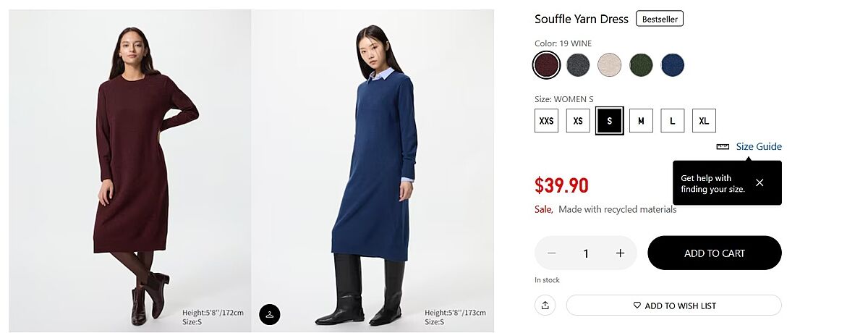868x333 pixels.
Task: Close the size help tooltip
Action: coord(759,183)
